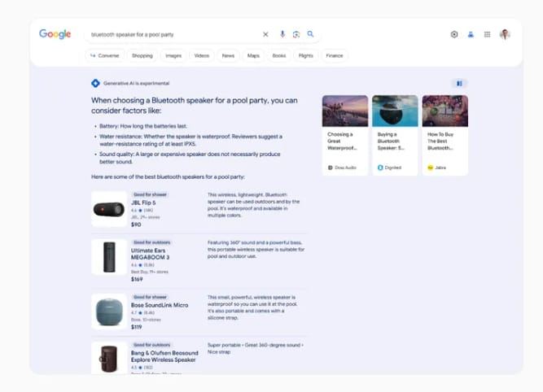
Task: Switch to the Images tab
Action: (x=173, y=55)
